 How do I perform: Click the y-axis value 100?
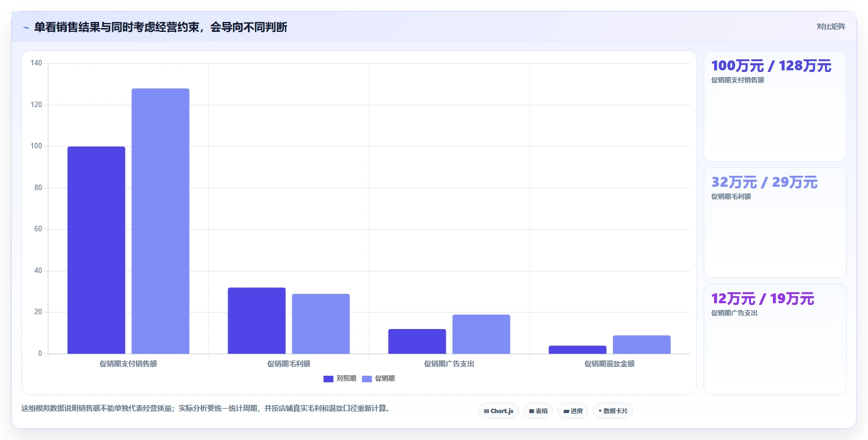tap(36, 146)
